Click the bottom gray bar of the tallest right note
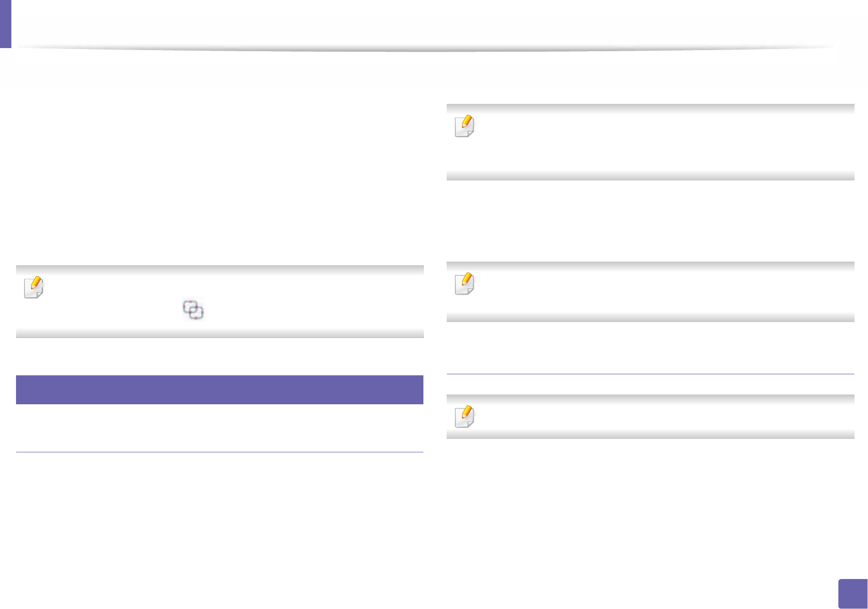Image resolution: width=868 pixels, height=609 pixels. pos(650,176)
